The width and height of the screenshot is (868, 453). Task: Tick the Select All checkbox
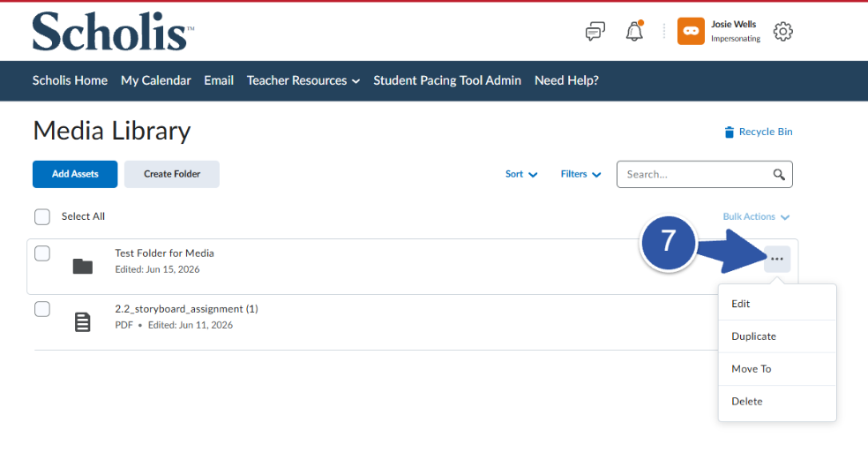42,217
